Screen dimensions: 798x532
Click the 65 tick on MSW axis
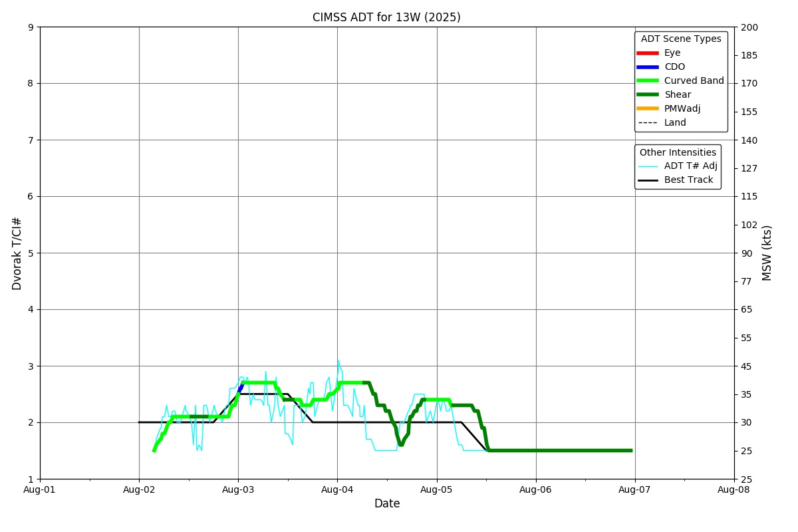[745, 309]
